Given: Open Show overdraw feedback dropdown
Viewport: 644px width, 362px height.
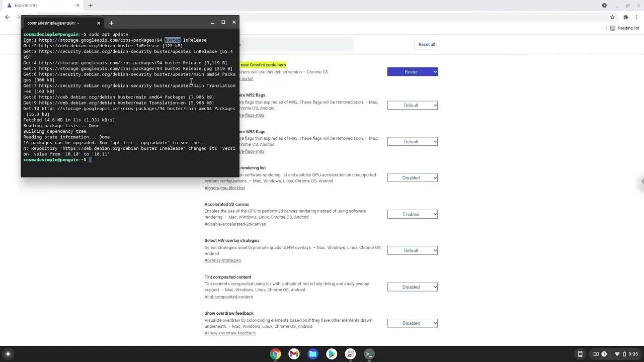Looking at the screenshot, I should point(413,323).
